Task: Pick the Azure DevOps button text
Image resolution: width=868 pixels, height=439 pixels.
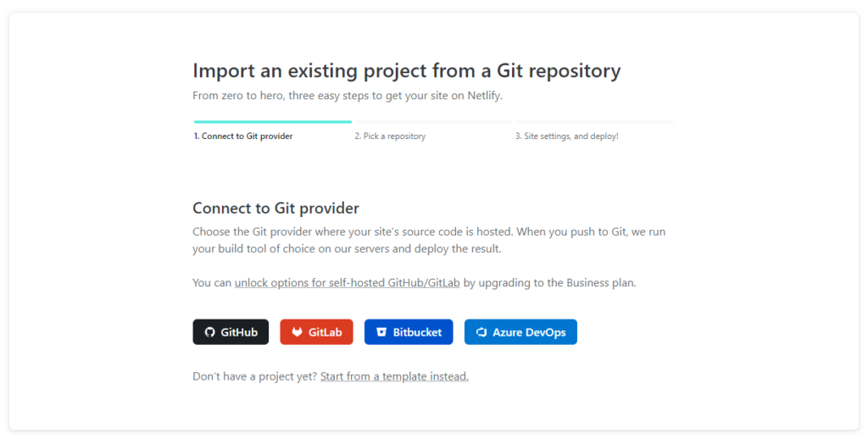Action: [529, 332]
